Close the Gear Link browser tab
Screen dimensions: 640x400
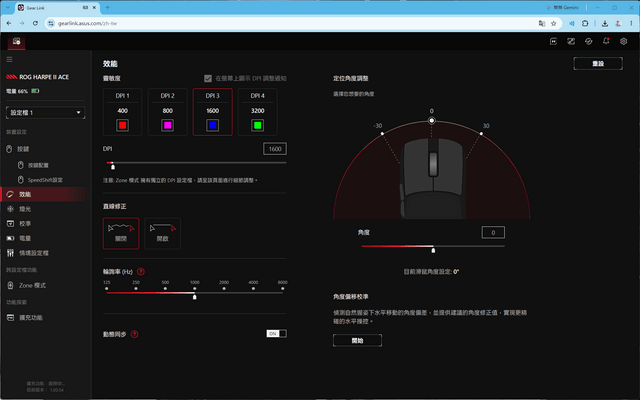pyautogui.click(x=95, y=7)
